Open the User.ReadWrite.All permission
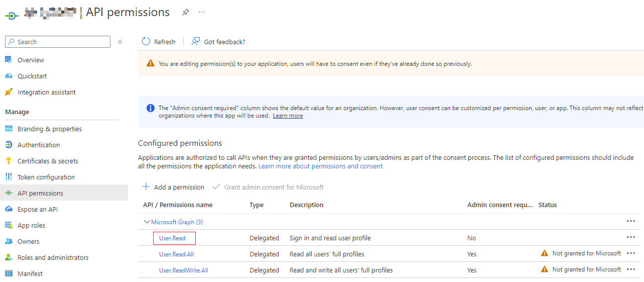Viewport: 644px width, 282px height. coord(183,270)
